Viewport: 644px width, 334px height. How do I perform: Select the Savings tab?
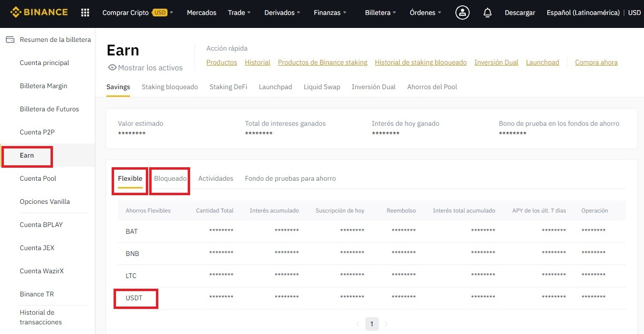118,87
